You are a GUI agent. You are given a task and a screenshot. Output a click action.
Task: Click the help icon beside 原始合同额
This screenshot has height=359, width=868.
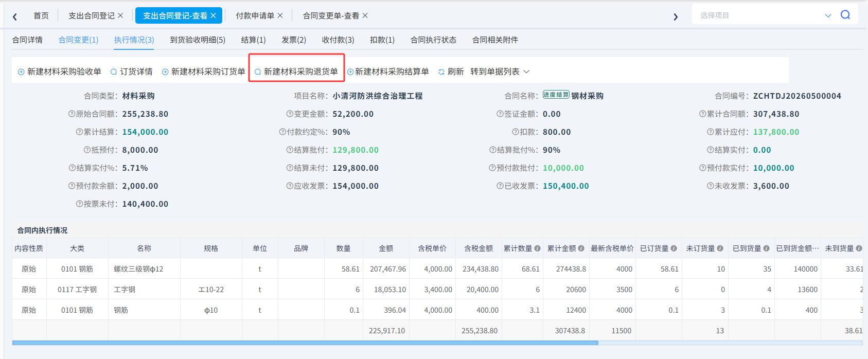pos(72,114)
